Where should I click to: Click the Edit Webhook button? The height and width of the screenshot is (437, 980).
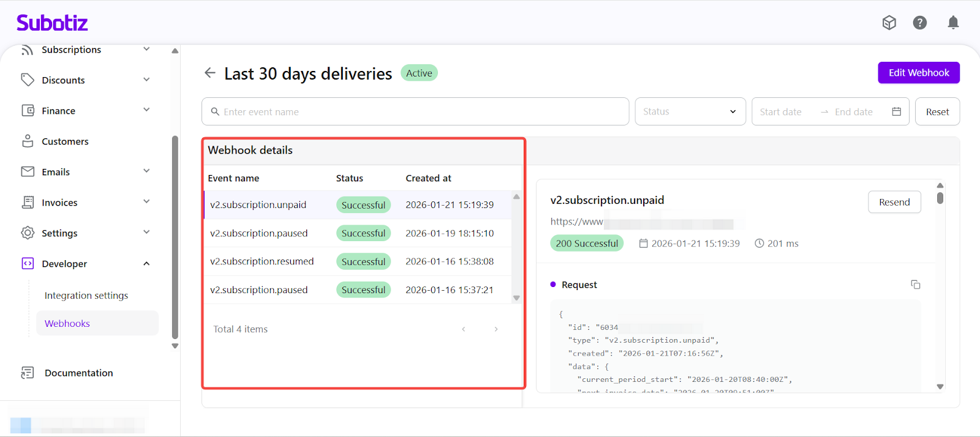coord(918,73)
